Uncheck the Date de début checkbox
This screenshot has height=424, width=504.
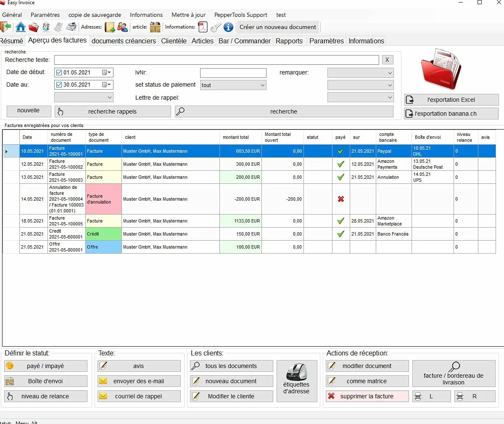pos(59,72)
